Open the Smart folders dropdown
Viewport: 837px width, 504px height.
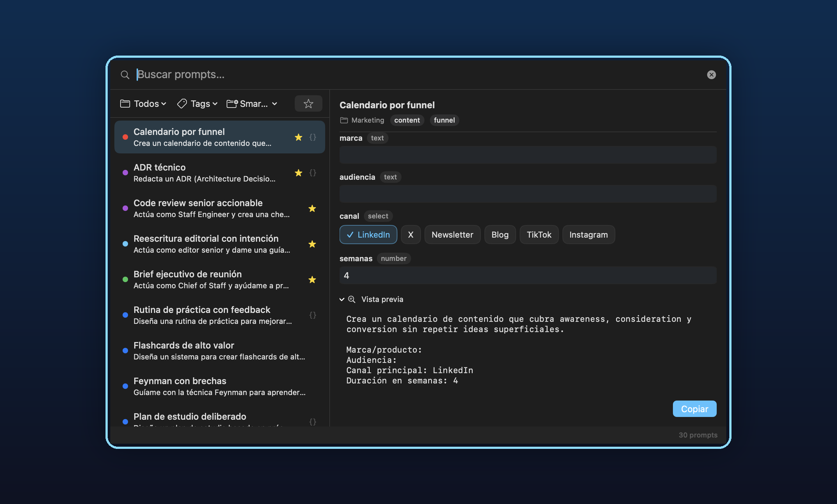[252, 104]
